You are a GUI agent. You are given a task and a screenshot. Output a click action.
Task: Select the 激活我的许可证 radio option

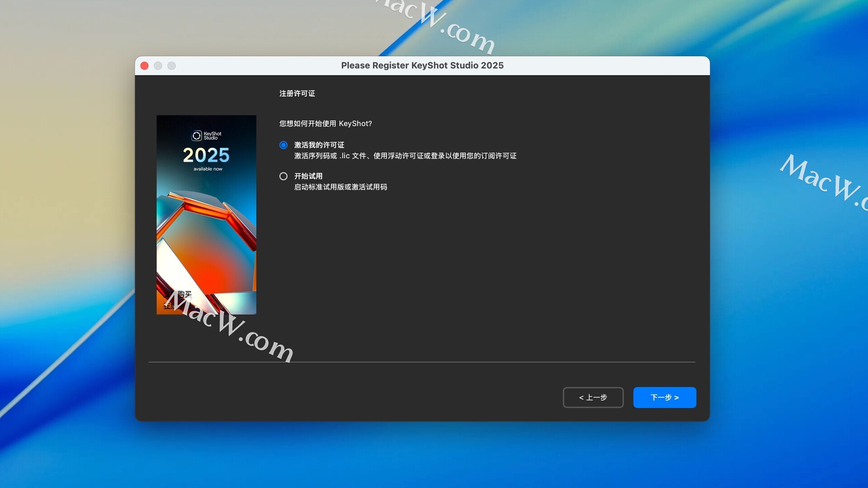pyautogui.click(x=283, y=145)
